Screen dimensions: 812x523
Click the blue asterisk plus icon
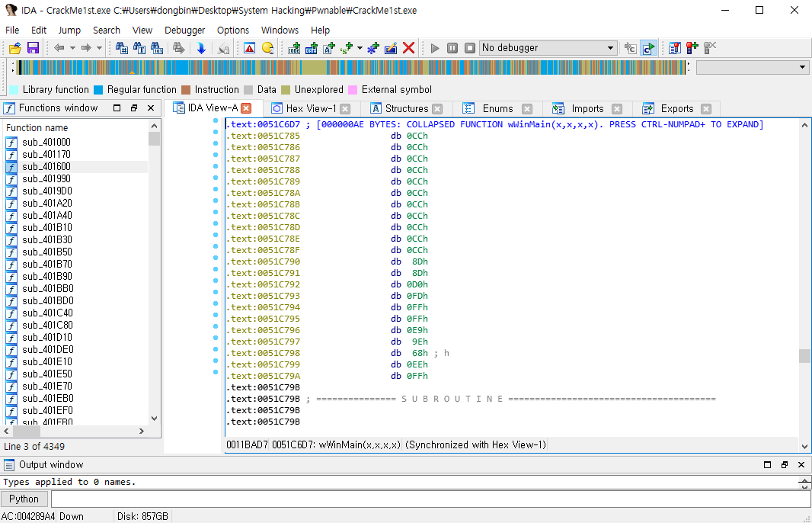tap(372, 48)
